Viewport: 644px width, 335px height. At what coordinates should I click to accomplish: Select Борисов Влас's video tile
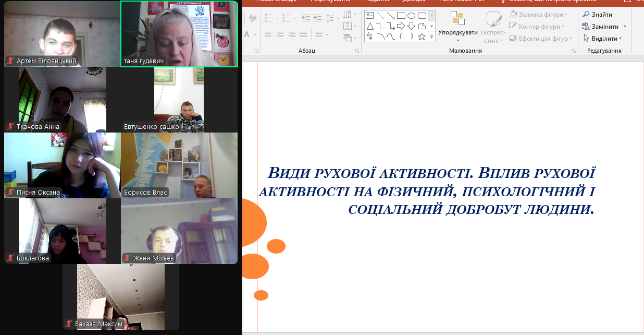(179, 165)
